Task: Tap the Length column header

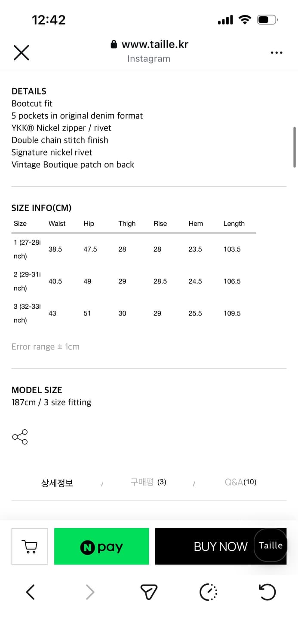Action: point(234,224)
